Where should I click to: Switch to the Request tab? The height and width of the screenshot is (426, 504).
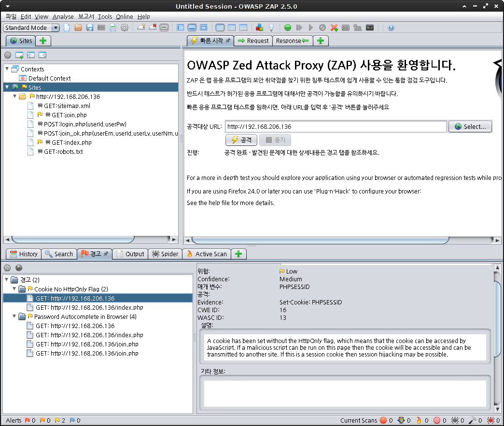[x=253, y=41]
